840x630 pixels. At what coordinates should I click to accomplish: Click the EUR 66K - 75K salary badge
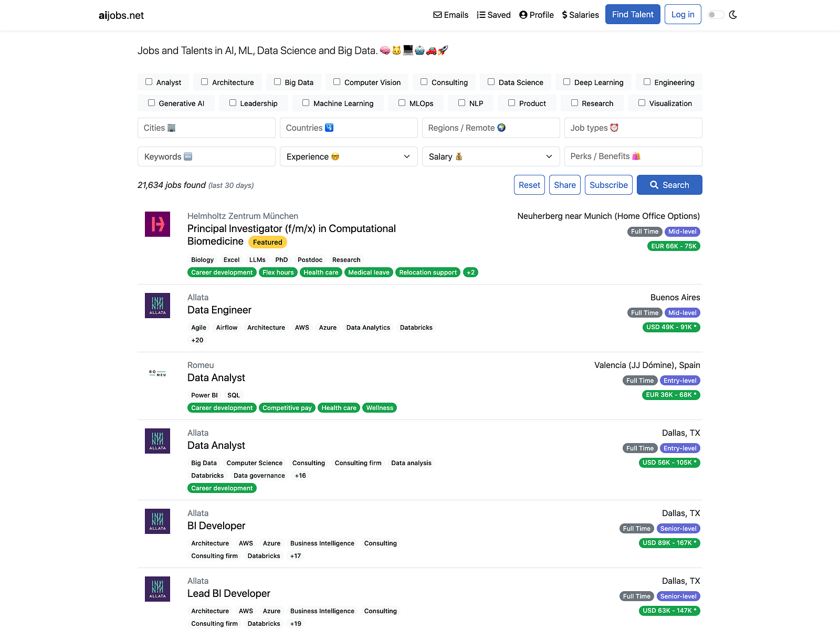tap(674, 246)
